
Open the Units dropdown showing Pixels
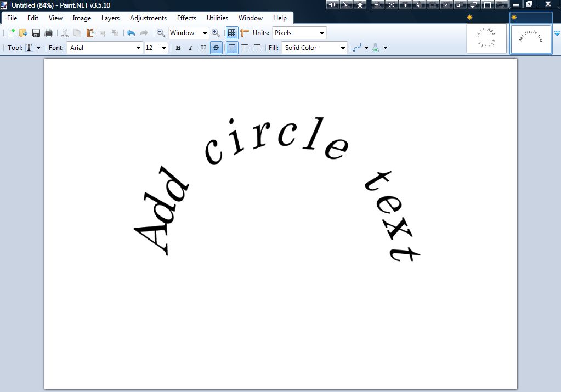[x=299, y=32]
